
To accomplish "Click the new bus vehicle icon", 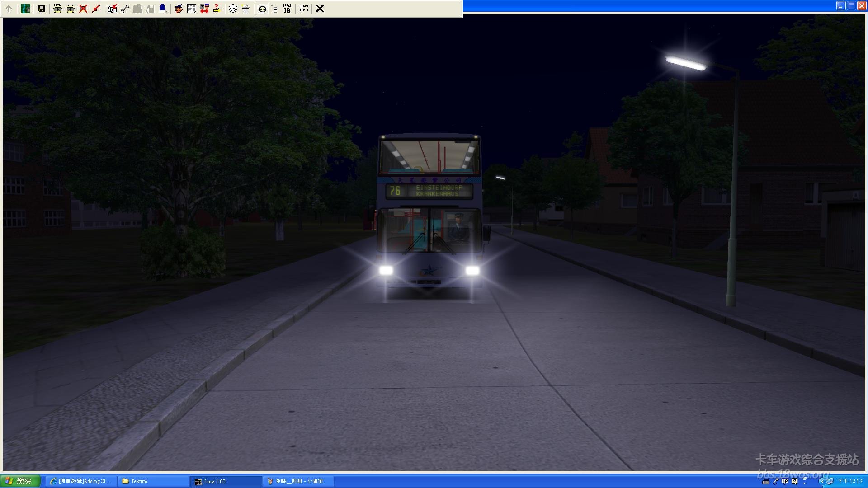I will [57, 9].
